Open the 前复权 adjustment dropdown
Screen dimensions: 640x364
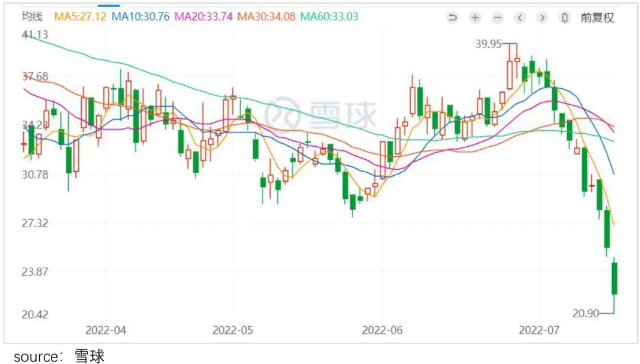coord(597,18)
